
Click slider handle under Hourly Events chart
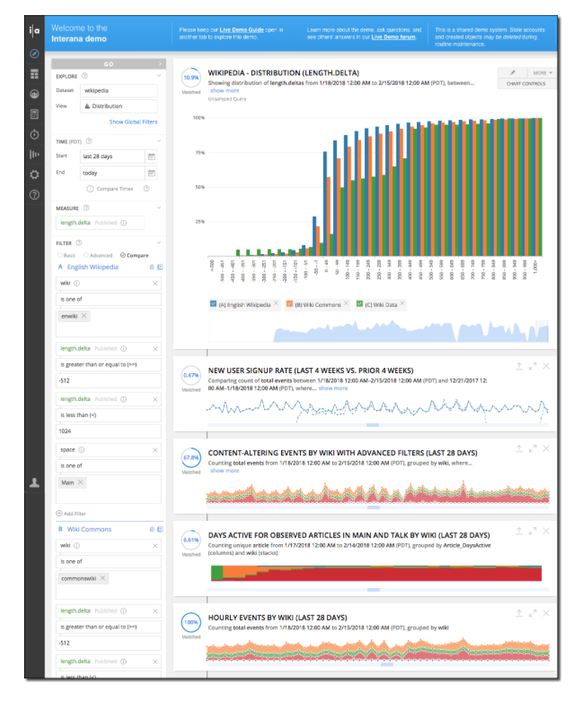pos(387,665)
